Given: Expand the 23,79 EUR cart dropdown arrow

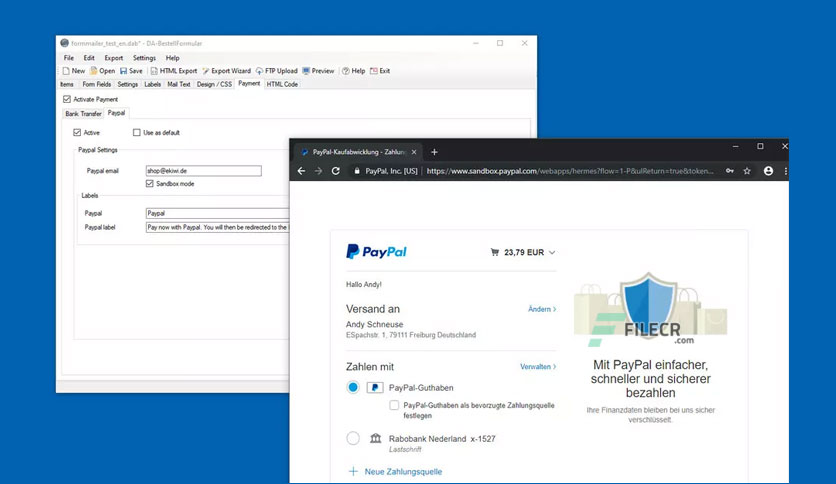Looking at the screenshot, I should (x=552, y=253).
